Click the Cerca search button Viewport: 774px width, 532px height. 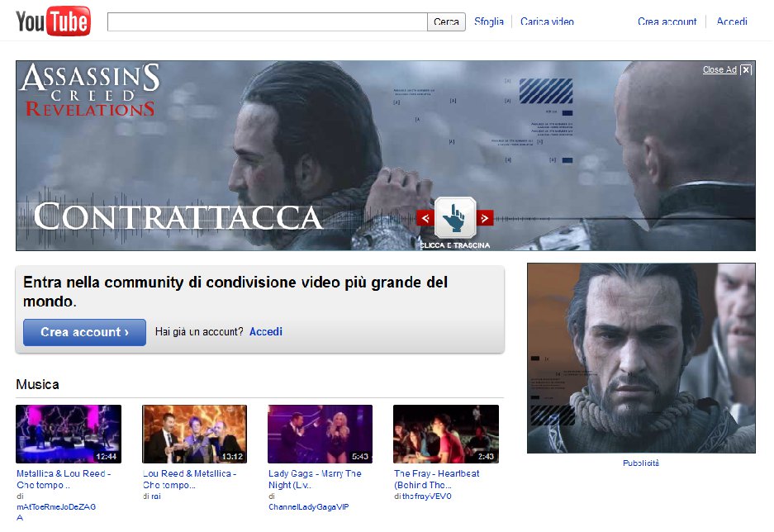pos(446,21)
